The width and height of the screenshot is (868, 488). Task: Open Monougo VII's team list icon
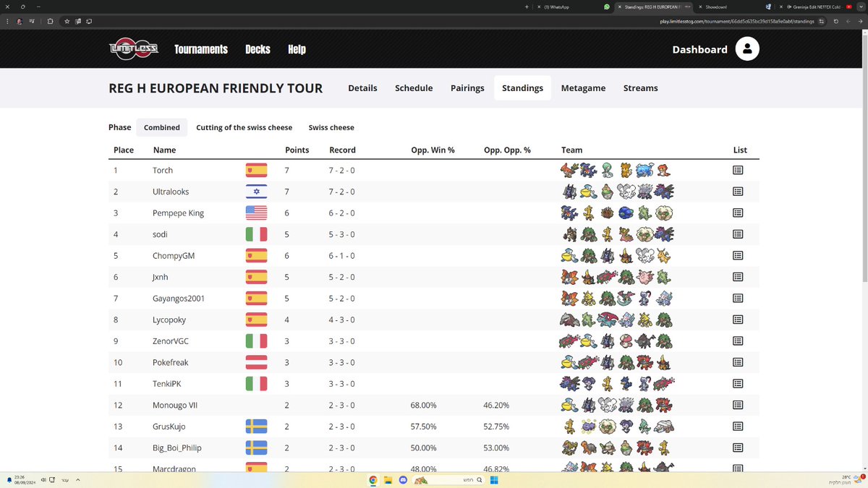click(738, 405)
